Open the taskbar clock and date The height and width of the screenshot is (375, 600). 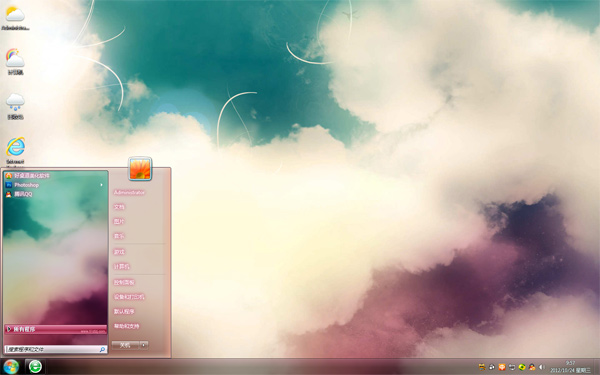point(570,367)
